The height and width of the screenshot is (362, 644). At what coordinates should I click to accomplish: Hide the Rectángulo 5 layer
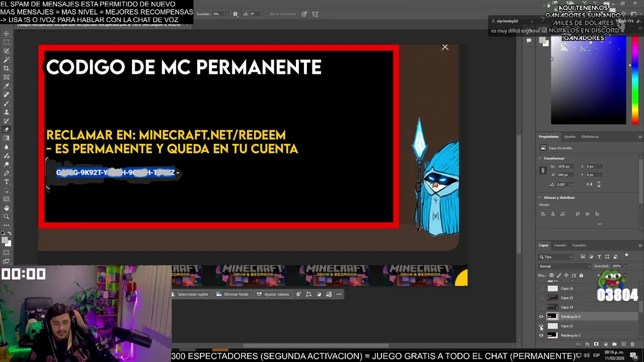541,335
